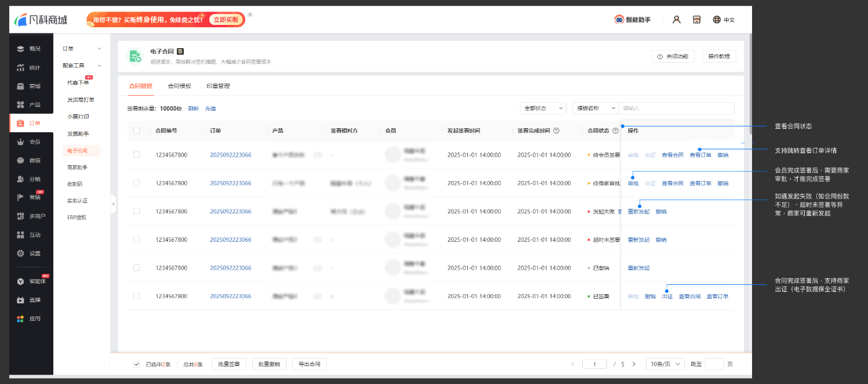Image resolution: width=868 pixels, height=384 pixels.
Task: Click the 跳至 page number input field
Action: (714, 364)
